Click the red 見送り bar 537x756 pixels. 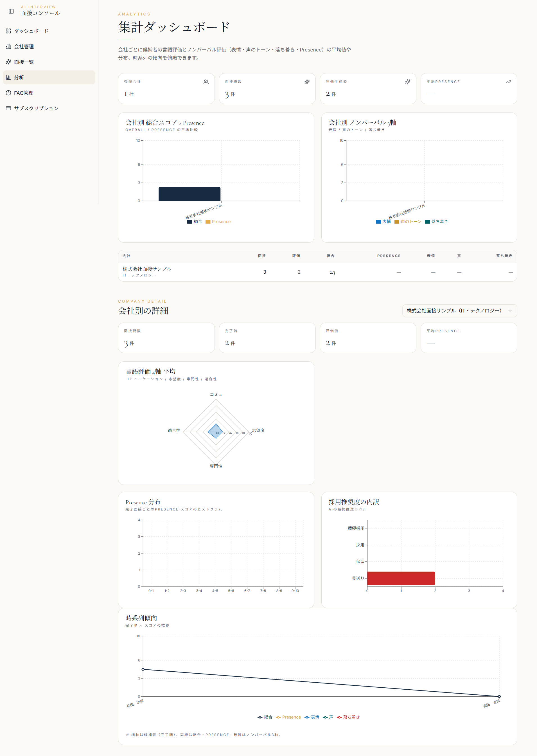(x=401, y=579)
